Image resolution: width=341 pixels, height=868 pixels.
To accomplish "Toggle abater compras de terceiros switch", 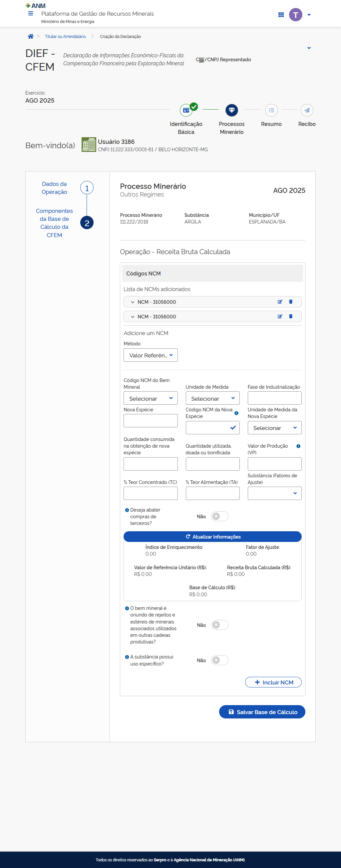I will point(219,516).
